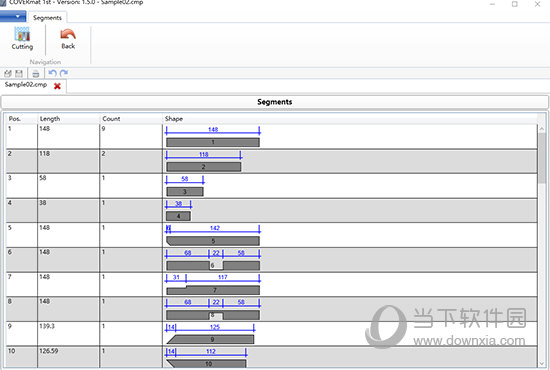Screen dimensions: 550x370
Task: Sort by the Length column header
Action: pos(68,119)
